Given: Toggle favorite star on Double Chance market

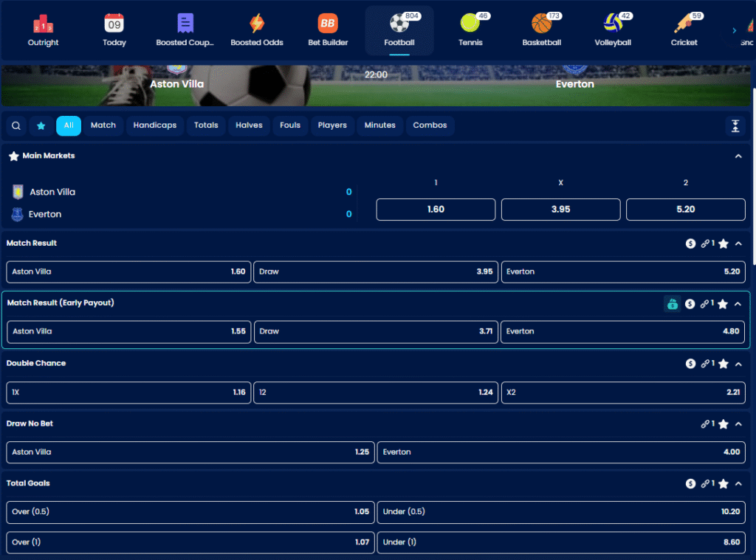Looking at the screenshot, I should click(724, 364).
